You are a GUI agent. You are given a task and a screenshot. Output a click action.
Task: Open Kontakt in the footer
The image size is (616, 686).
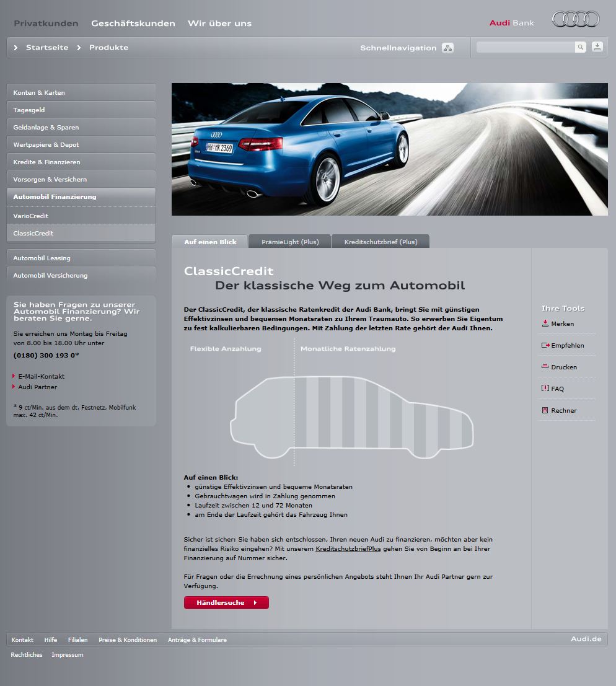click(22, 640)
